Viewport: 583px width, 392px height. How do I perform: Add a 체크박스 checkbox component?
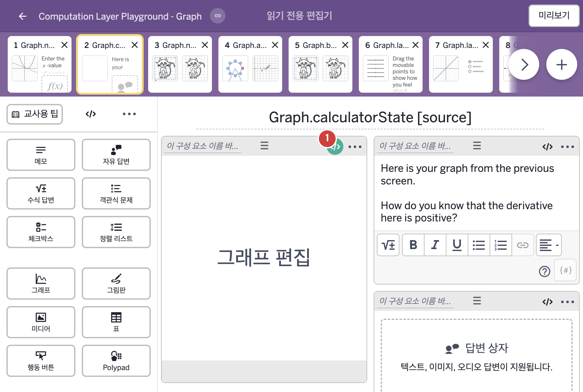[41, 232]
